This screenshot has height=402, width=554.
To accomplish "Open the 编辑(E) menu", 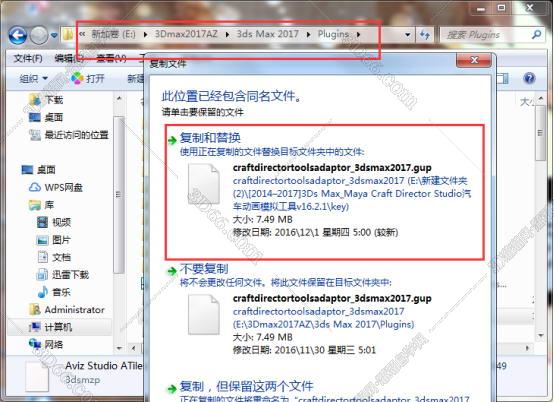I will pyautogui.click(x=69, y=58).
